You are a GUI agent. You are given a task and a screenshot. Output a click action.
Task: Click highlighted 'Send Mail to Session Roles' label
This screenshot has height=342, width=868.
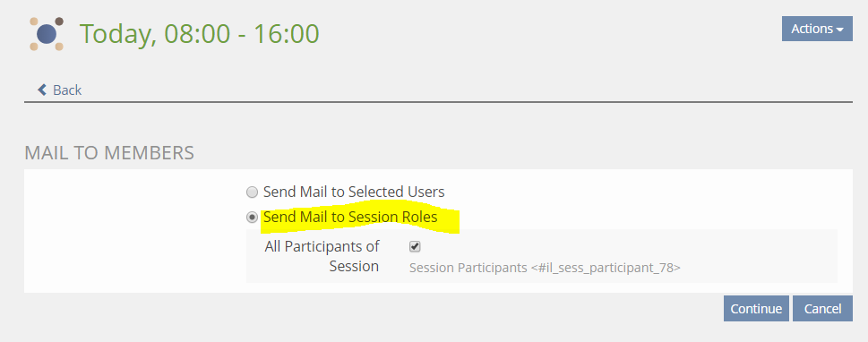(350, 218)
